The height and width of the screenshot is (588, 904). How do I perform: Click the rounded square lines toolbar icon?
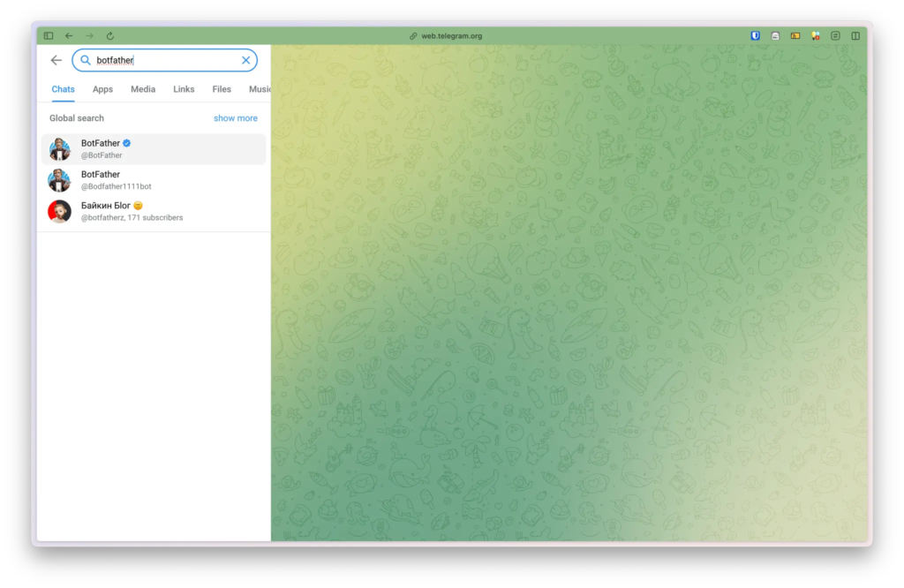tap(835, 35)
